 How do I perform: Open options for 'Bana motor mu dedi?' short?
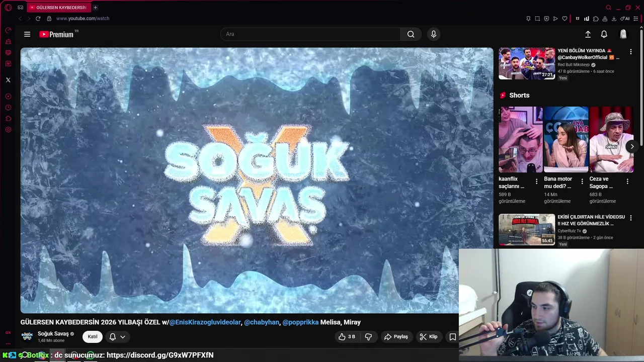pos(582,182)
